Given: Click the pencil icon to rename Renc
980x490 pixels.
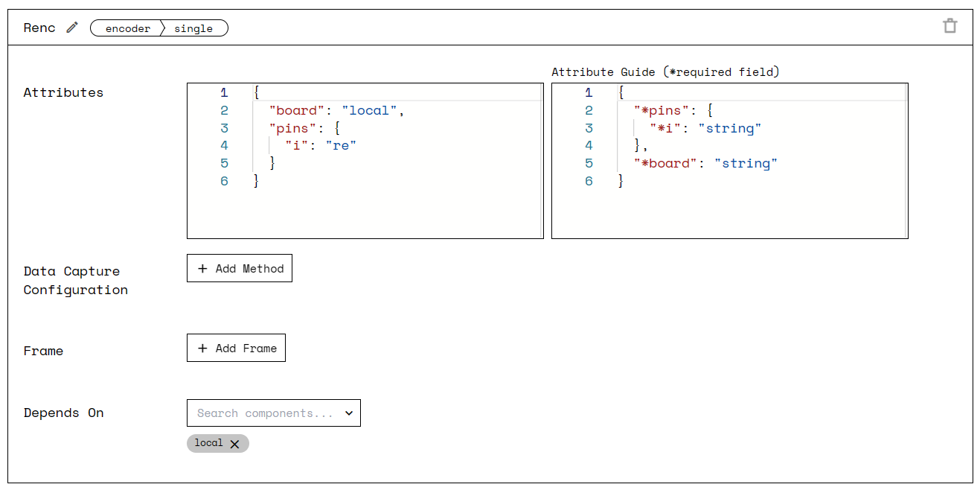Looking at the screenshot, I should coord(71,27).
